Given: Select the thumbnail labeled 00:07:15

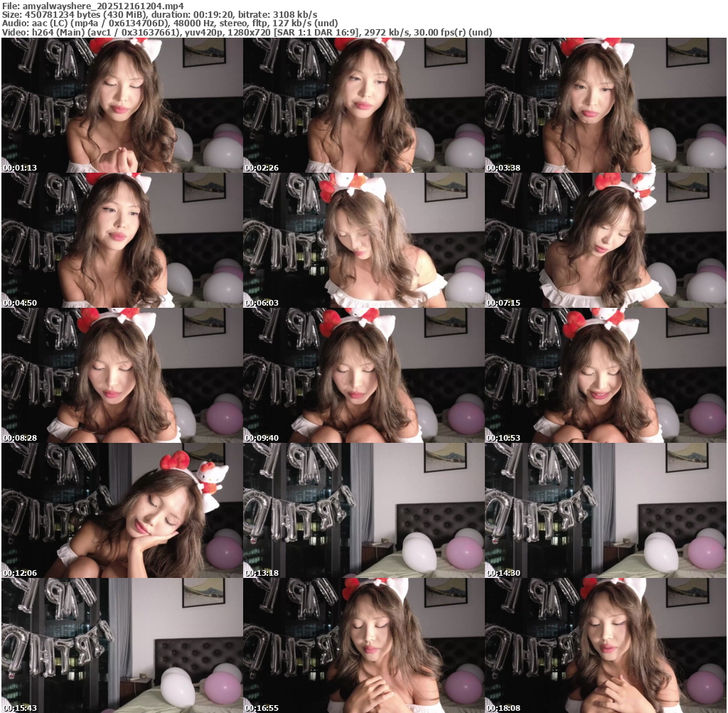Looking at the screenshot, I should (606, 240).
